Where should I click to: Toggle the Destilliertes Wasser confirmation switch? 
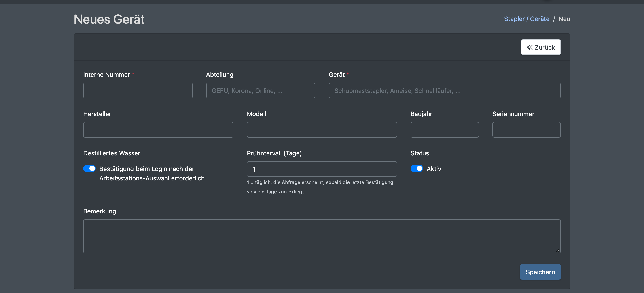tap(89, 168)
